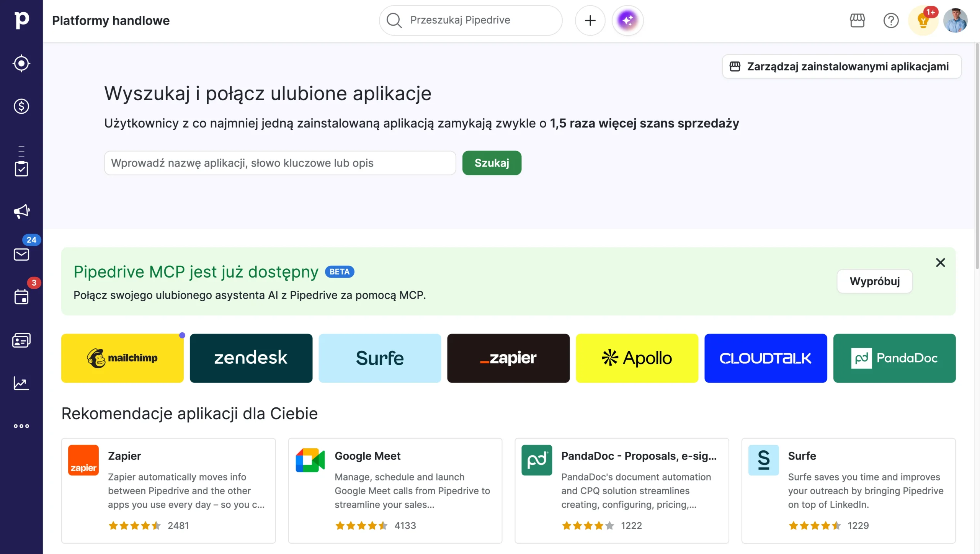Open the lightbulb tips icon with 1+ badge
This screenshot has width=980, height=554.
923,20
